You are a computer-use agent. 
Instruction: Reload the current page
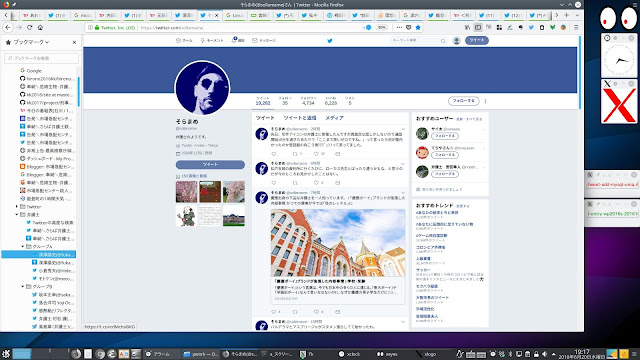coord(29,27)
